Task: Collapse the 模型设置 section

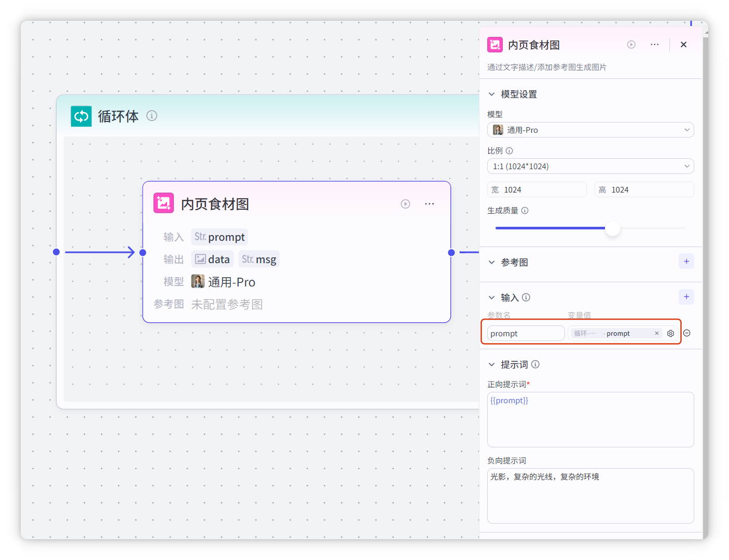Action: [491, 94]
